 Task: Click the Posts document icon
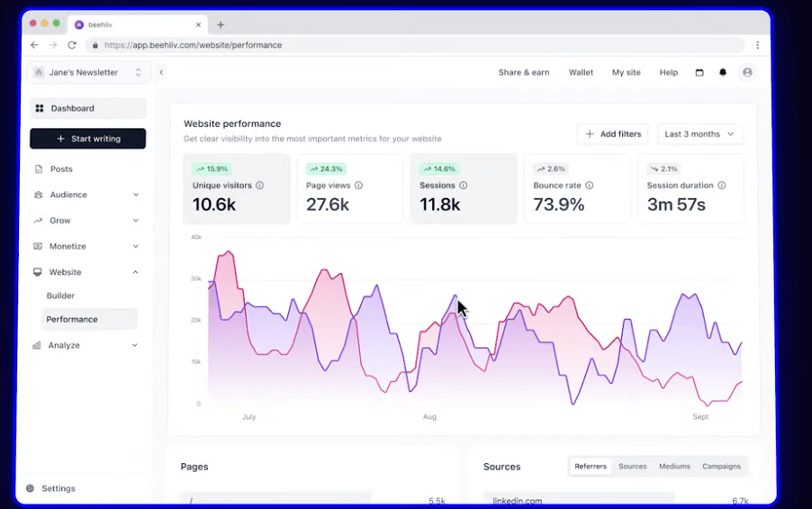click(39, 169)
